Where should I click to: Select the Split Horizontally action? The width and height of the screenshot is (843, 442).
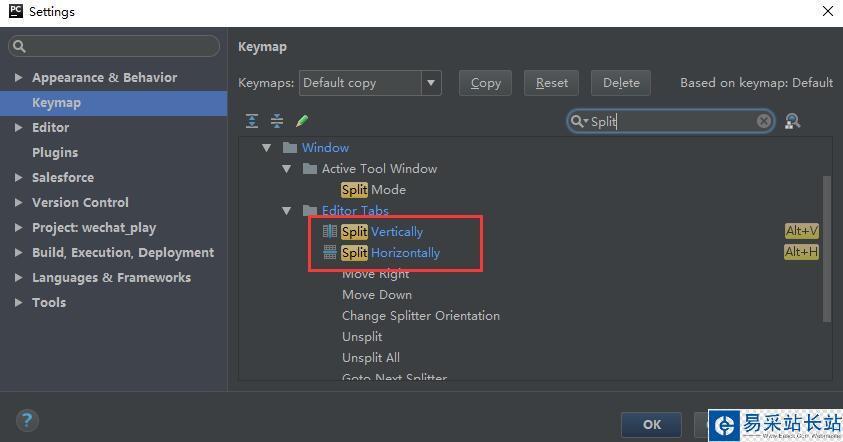click(x=390, y=253)
